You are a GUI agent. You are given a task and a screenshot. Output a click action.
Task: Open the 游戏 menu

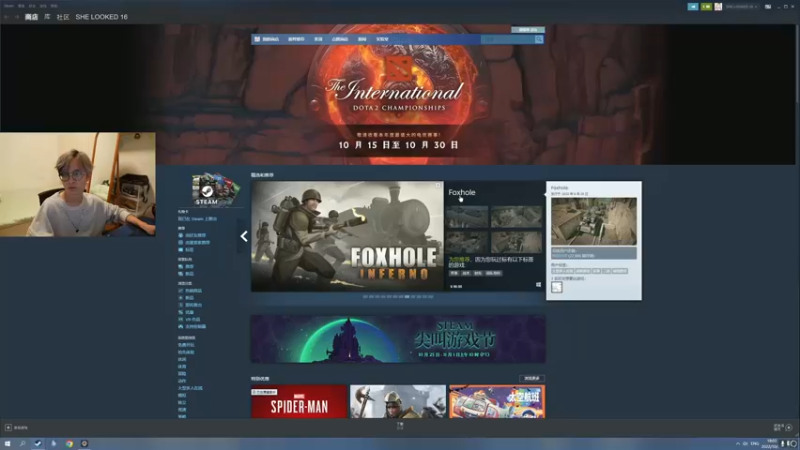point(43,6)
